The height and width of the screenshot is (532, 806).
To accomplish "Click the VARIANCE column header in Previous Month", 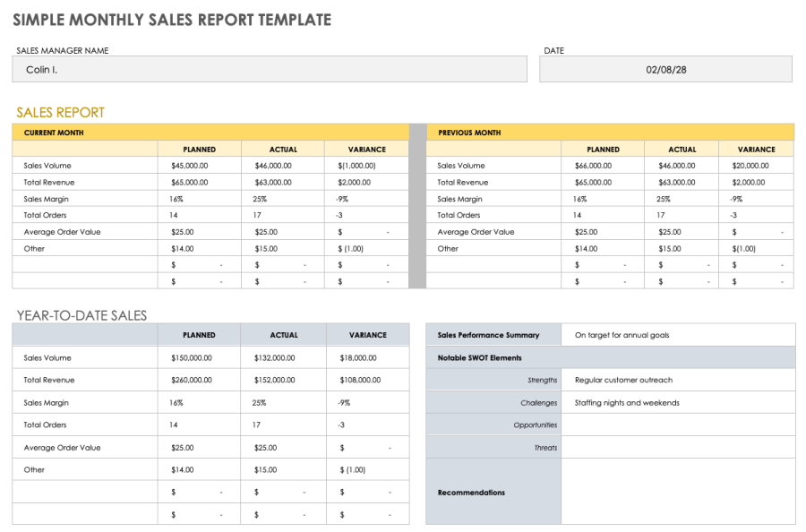I will coord(757,149).
